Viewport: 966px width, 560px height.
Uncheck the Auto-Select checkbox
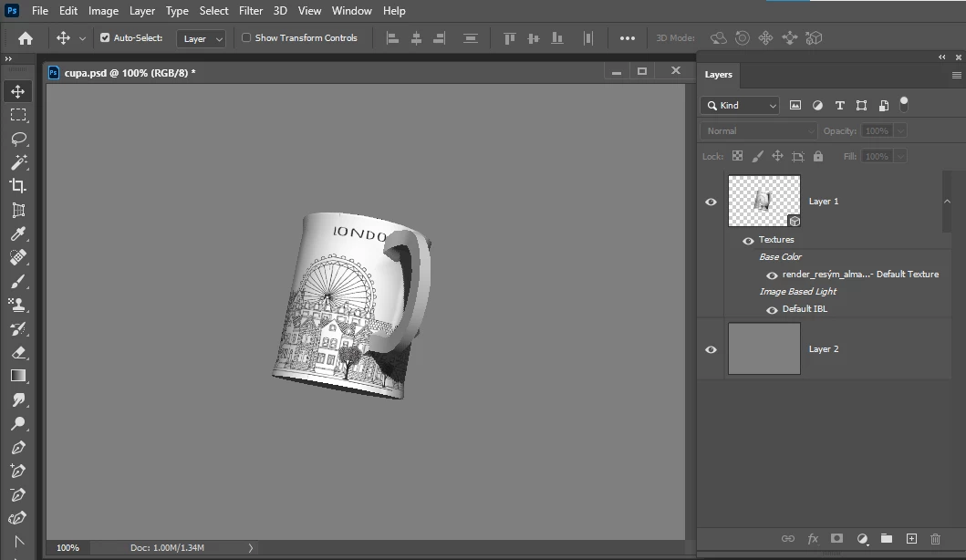tap(105, 38)
